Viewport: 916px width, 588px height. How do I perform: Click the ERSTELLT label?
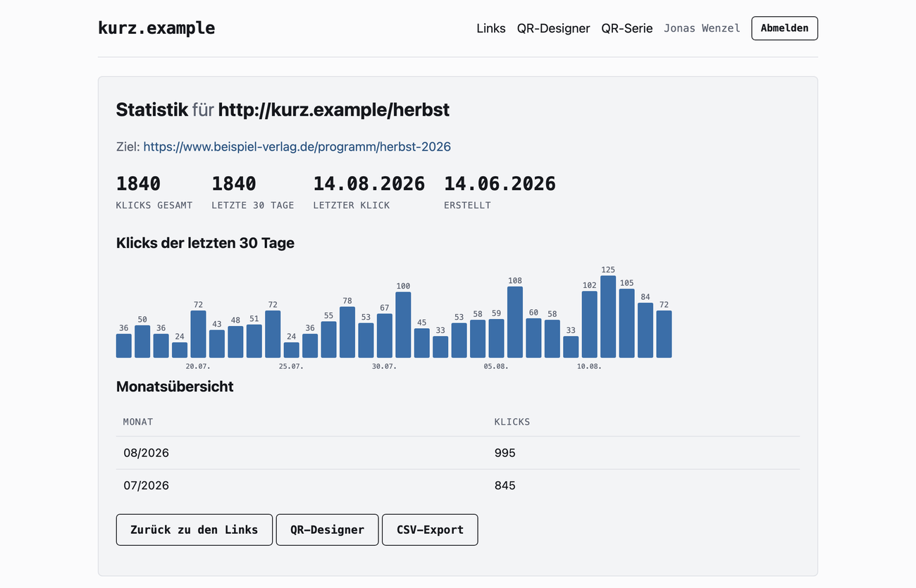point(467,206)
